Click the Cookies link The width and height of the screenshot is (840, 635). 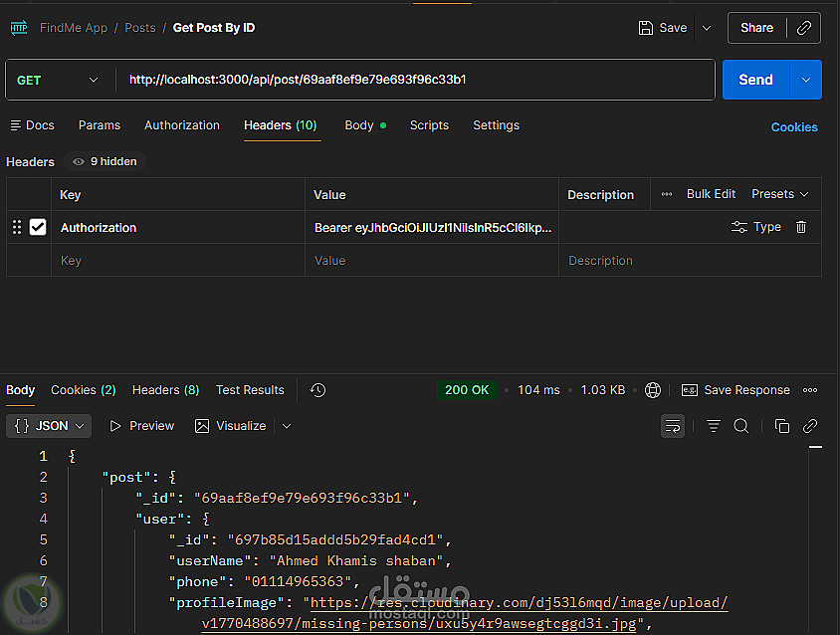pyautogui.click(x=794, y=127)
